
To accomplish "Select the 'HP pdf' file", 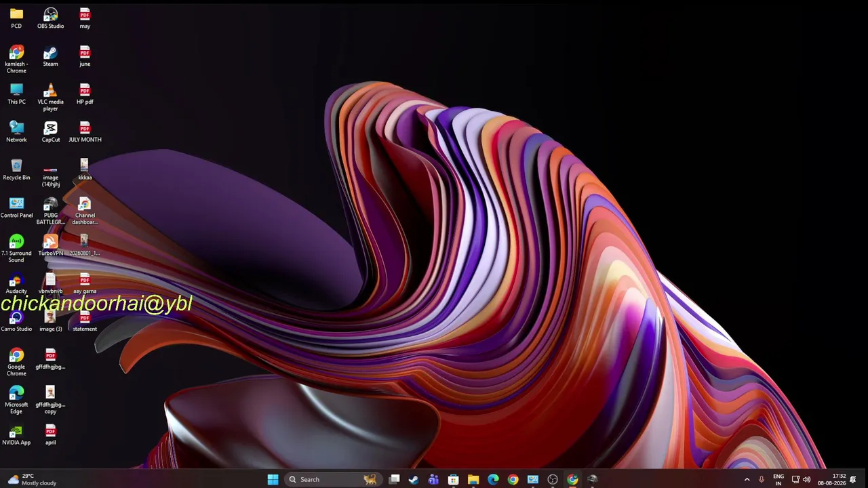I will click(x=85, y=94).
